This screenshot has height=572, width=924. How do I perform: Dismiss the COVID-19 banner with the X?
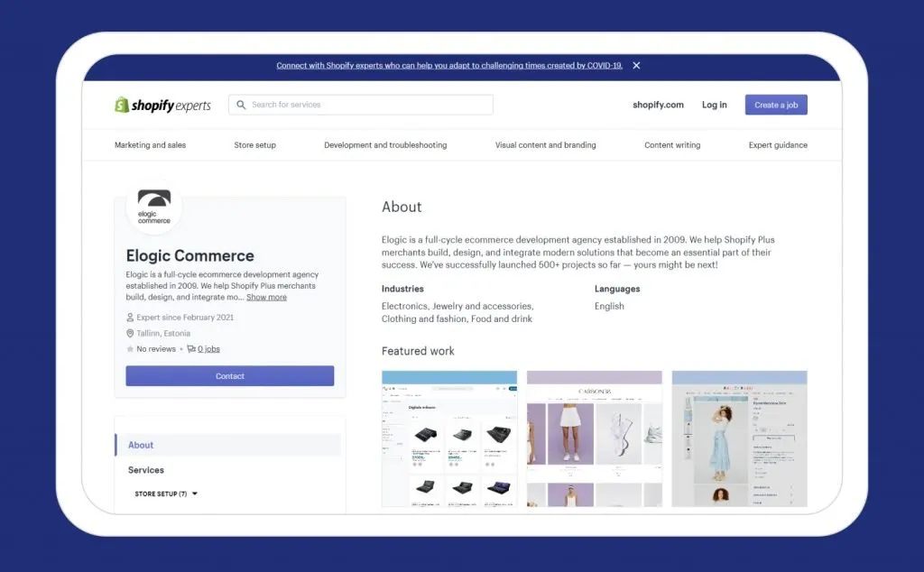click(x=636, y=65)
